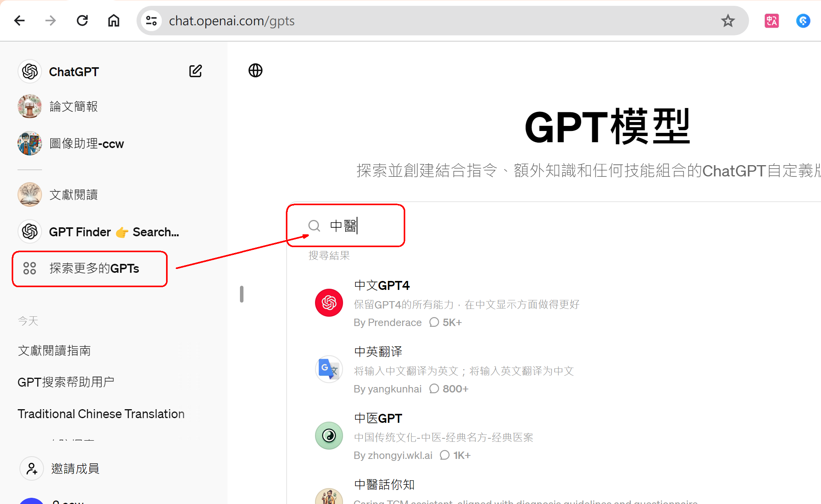The width and height of the screenshot is (821, 504).
Task: Click the magnifier icon in GPT search
Action: pos(314,226)
